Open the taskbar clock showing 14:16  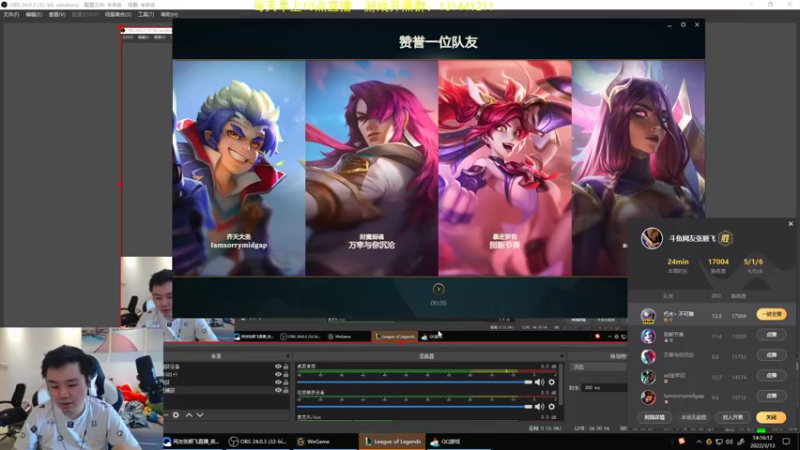762,442
